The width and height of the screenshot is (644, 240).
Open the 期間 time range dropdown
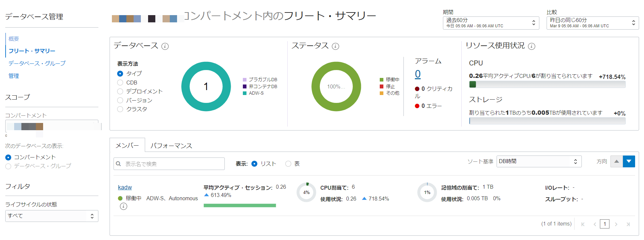491,23
